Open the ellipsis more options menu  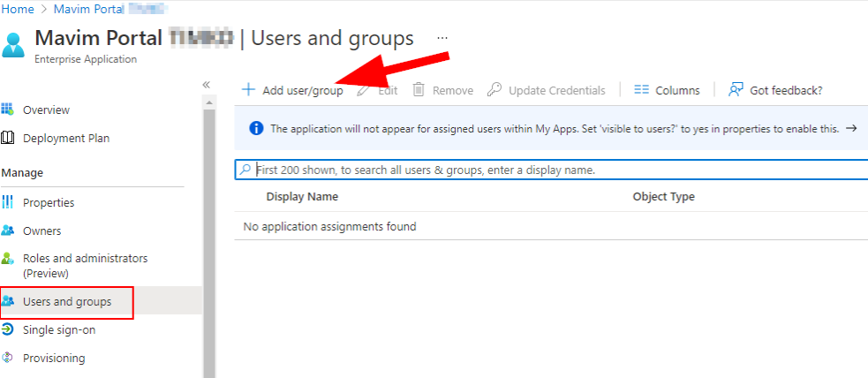click(442, 38)
